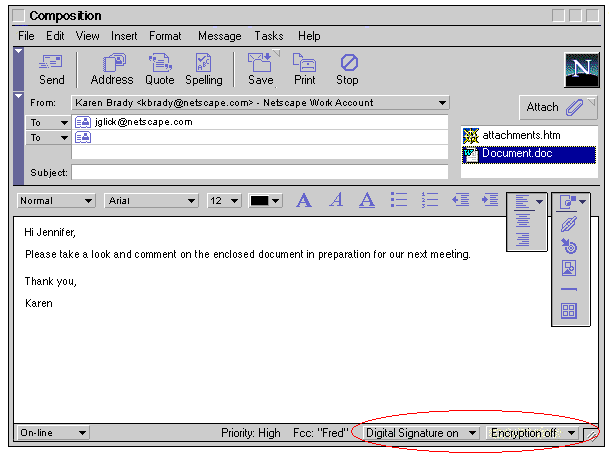Click the Send toolbar icon
The image size is (612, 454).
pos(51,69)
